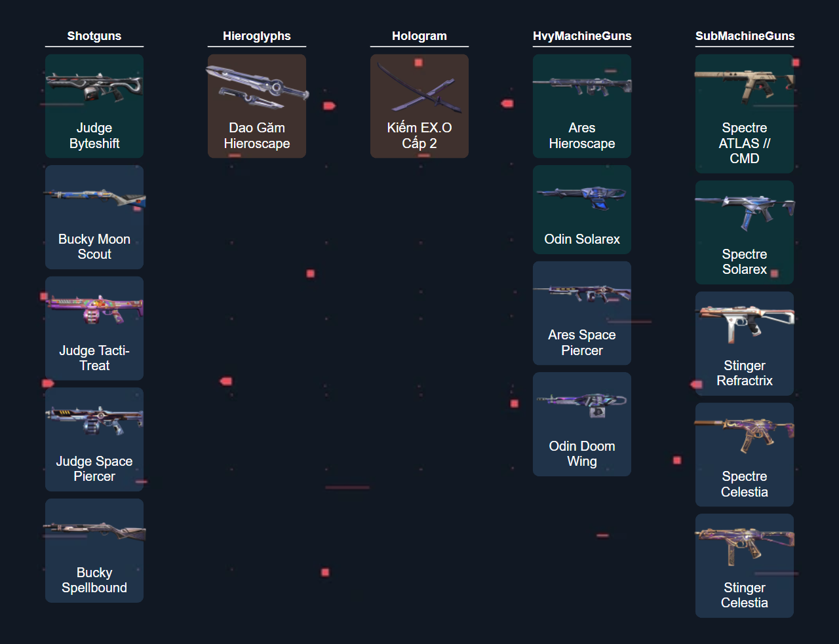Pick the Ares Space Piercer label

click(x=581, y=343)
